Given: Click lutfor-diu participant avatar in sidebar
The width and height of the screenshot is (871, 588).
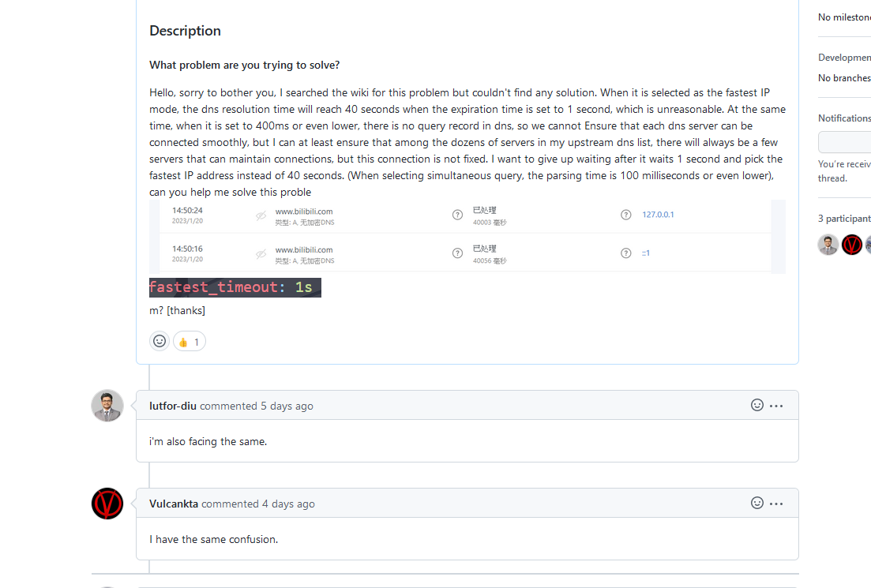Looking at the screenshot, I should [x=828, y=245].
